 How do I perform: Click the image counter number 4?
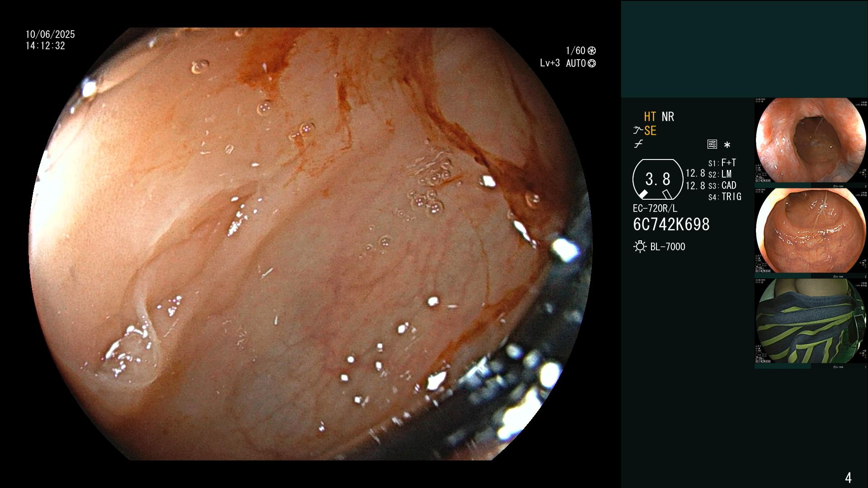click(848, 478)
